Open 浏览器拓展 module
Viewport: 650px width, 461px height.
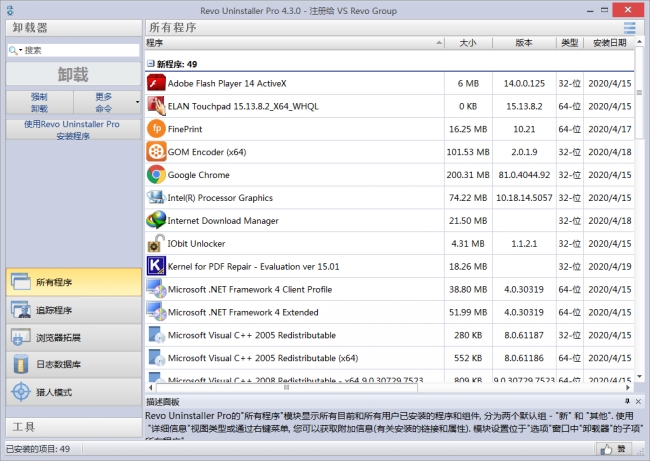(x=73, y=337)
